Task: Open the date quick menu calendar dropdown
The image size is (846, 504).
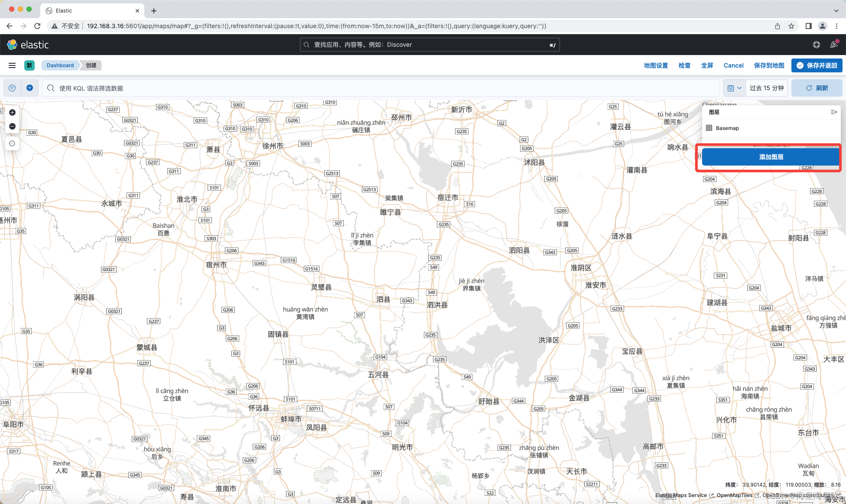Action: pyautogui.click(x=735, y=88)
